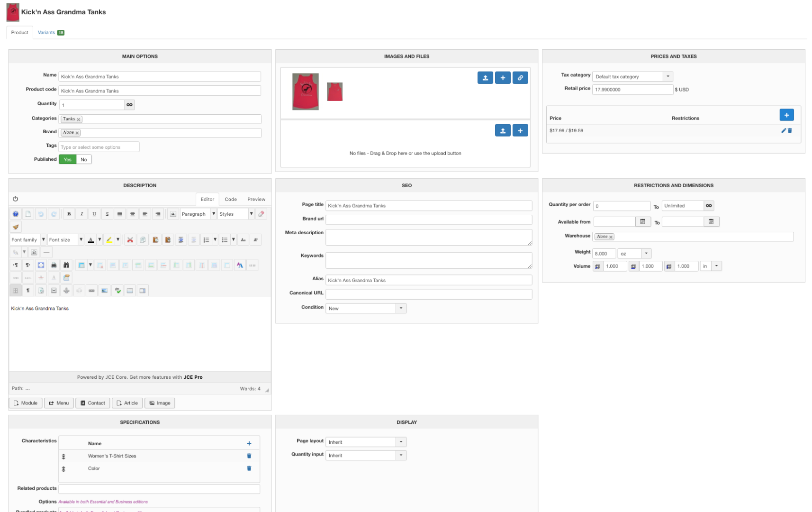The height and width of the screenshot is (512, 812).
Task: Toggle show paragraph marks in editor
Action: coord(28,291)
